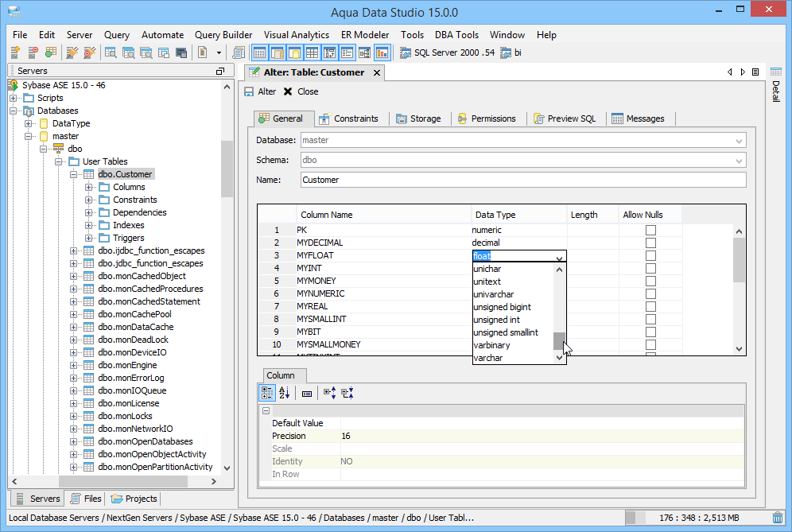Screen dimensions: 792x532
Task: Close the Alter: Table: Customer tab
Action: coord(377,72)
